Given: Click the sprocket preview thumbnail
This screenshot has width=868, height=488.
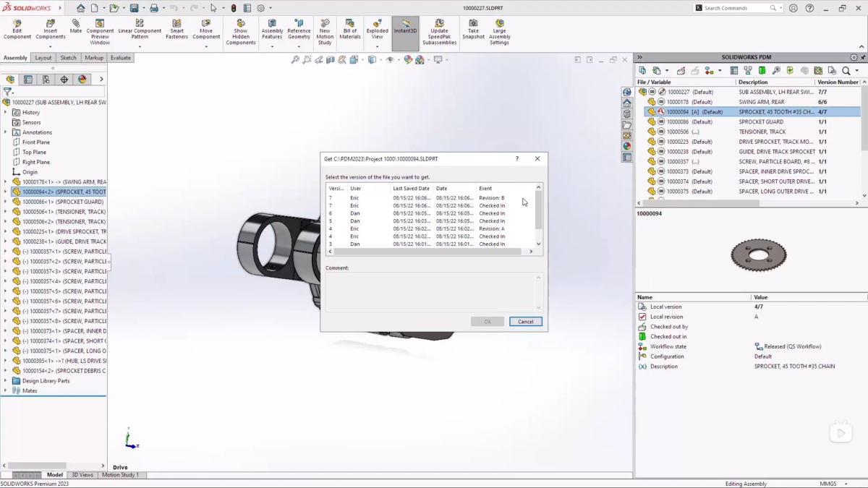Looking at the screenshot, I should [x=758, y=254].
